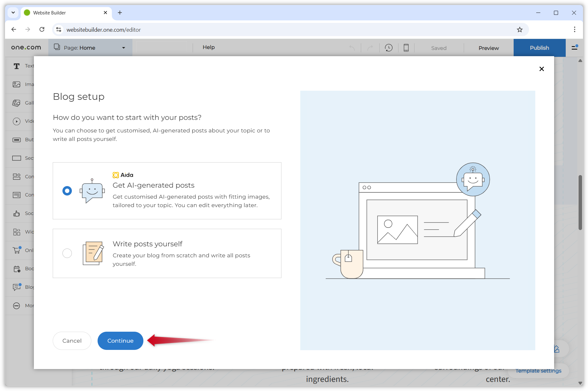Select the Get AI-generated posts option
The width and height of the screenshot is (588, 391).
pos(67,190)
